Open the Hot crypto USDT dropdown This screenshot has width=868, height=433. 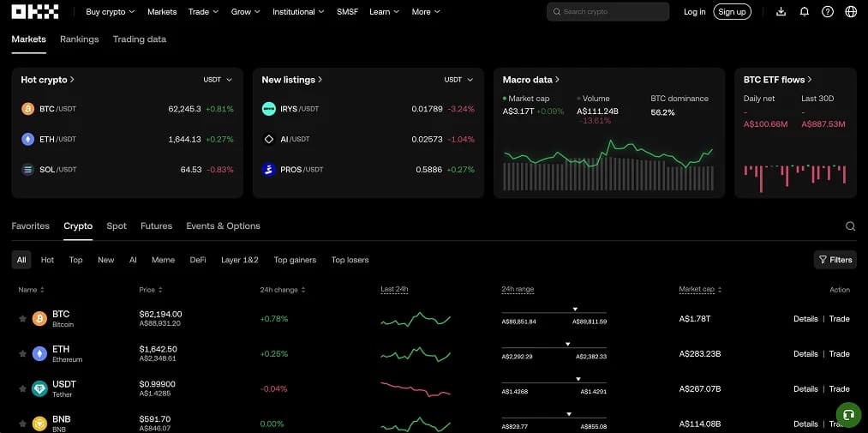tap(218, 80)
